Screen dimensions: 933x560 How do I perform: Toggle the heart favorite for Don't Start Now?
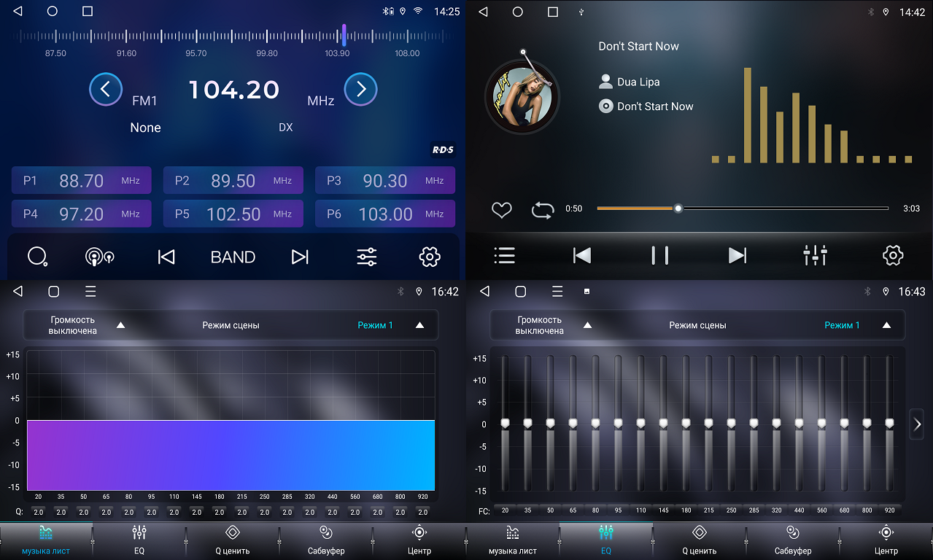(502, 210)
